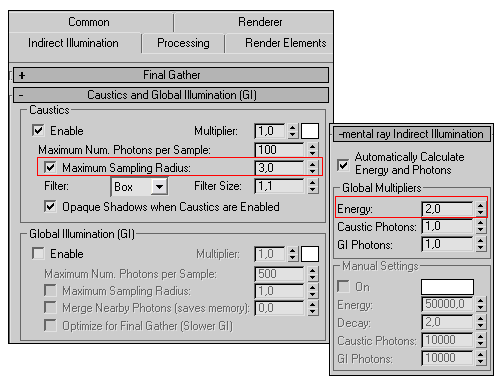Click spinner for caustics Photons per Sample
Image resolution: width=502 pixels, height=385 pixels.
coord(312,150)
